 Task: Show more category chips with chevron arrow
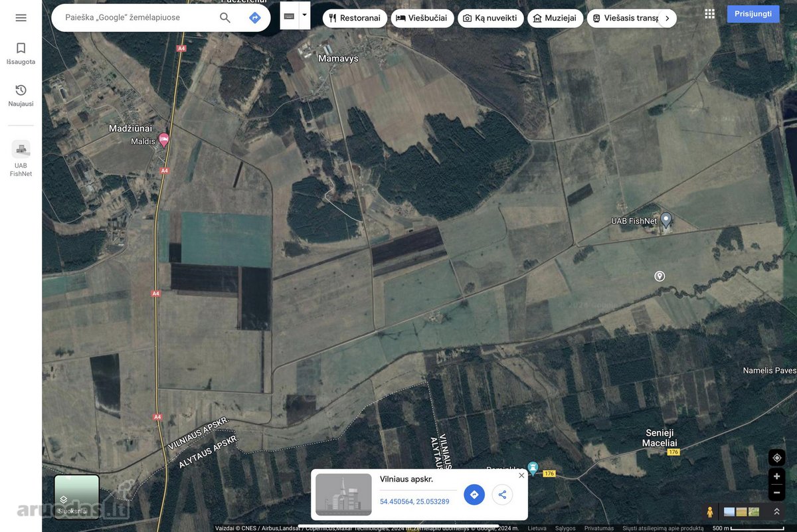pyautogui.click(x=667, y=18)
